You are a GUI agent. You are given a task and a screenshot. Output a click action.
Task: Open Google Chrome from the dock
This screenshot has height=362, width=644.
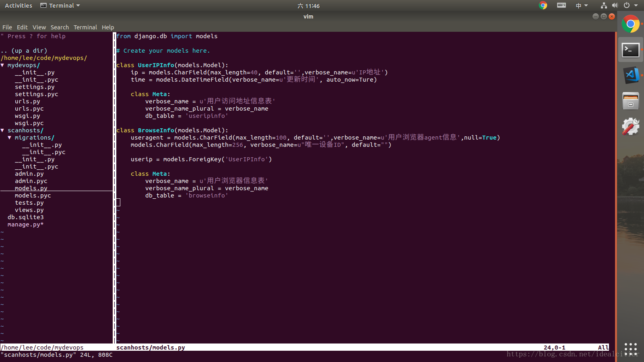coord(630,25)
